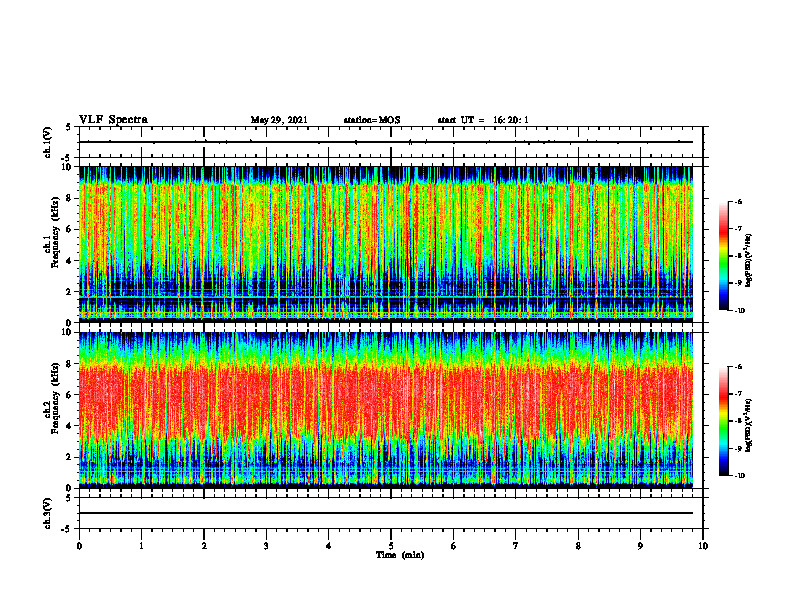Click the time axis tick label '5'
Viewport: 792px width, 612px height.
tap(391, 546)
